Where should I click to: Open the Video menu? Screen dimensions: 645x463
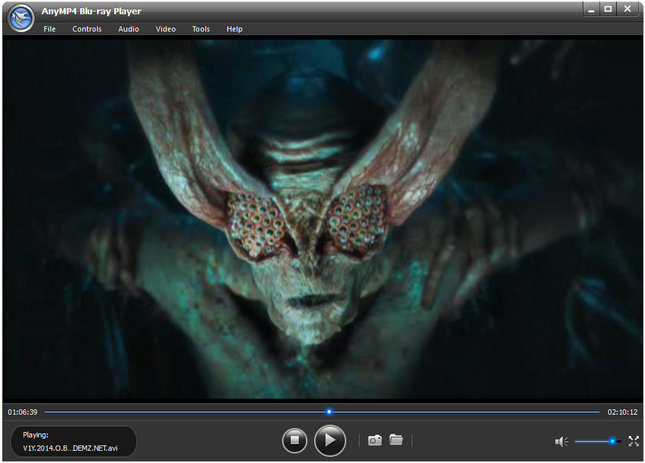click(x=165, y=29)
